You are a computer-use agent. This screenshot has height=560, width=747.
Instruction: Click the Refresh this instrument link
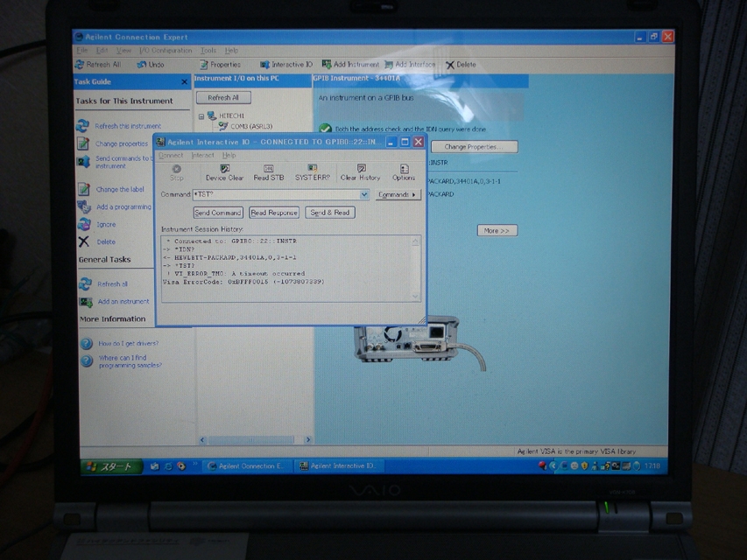coord(128,126)
